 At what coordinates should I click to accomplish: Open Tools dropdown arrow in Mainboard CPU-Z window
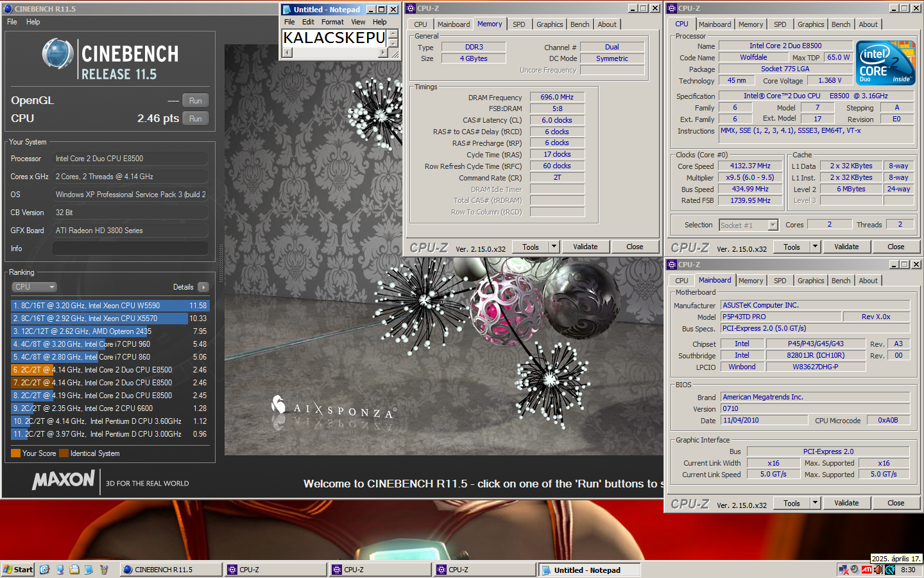pyautogui.click(x=815, y=503)
